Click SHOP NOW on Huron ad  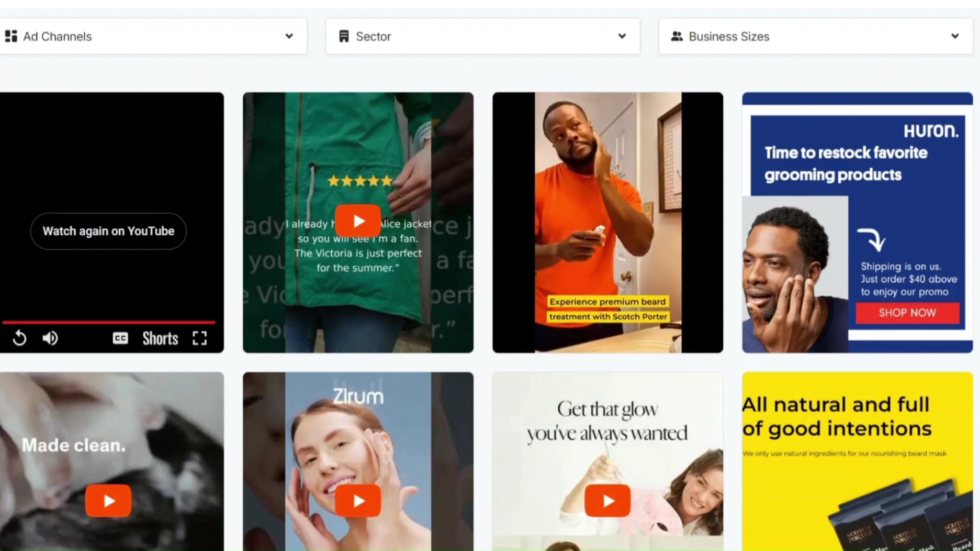pyautogui.click(x=908, y=313)
